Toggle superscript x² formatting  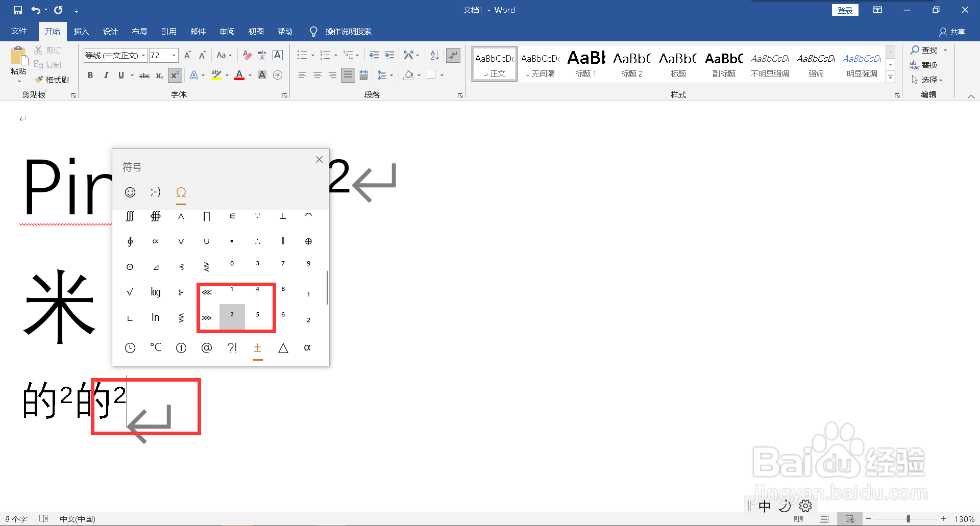click(175, 75)
